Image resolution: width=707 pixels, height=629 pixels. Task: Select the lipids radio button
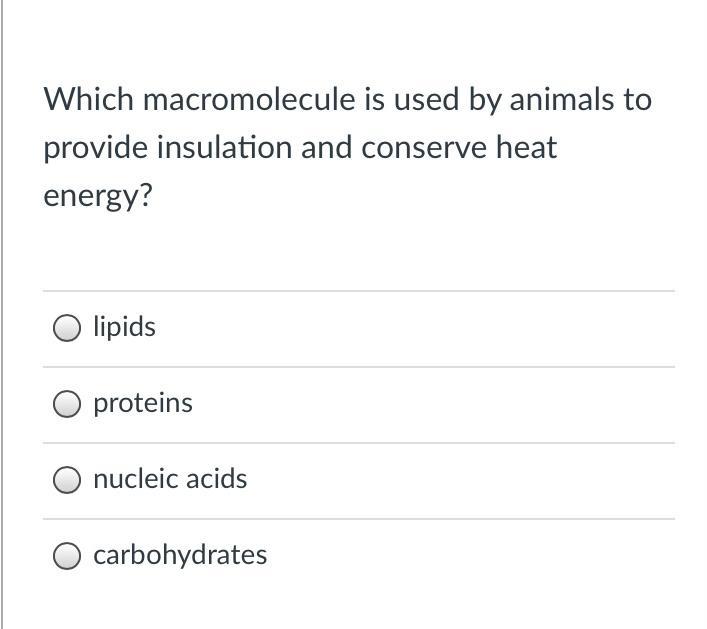[67, 328]
